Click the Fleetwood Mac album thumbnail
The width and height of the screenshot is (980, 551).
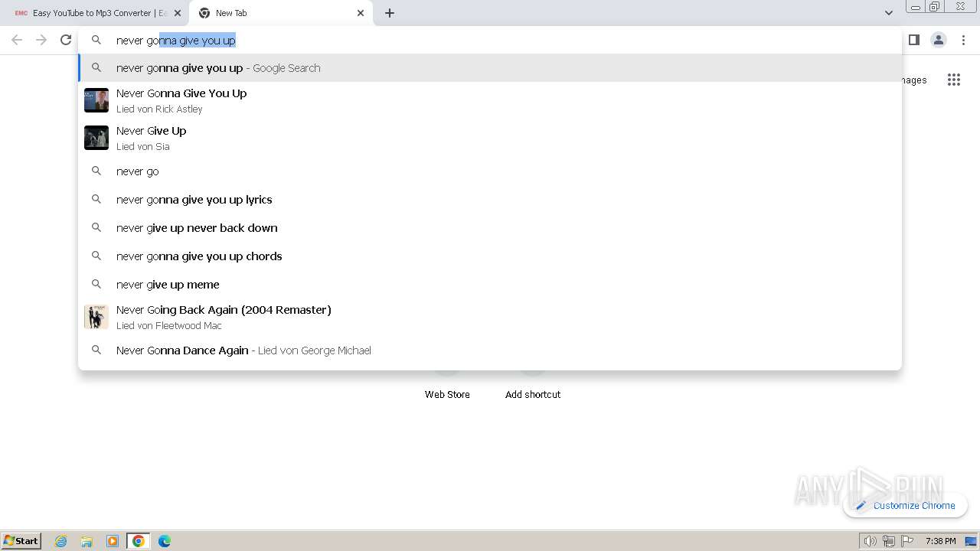(96, 317)
